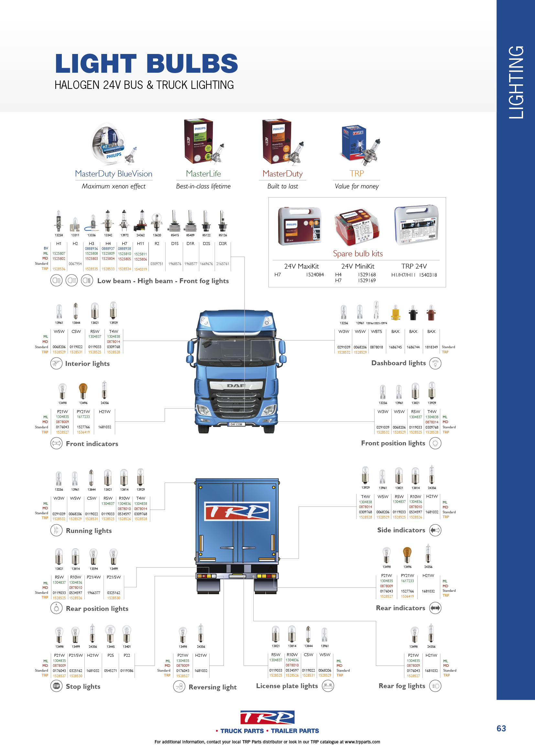Select the Reversing light icon
The height and width of the screenshot is (756, 535).
pyautogui.click(x=179, y=687)
